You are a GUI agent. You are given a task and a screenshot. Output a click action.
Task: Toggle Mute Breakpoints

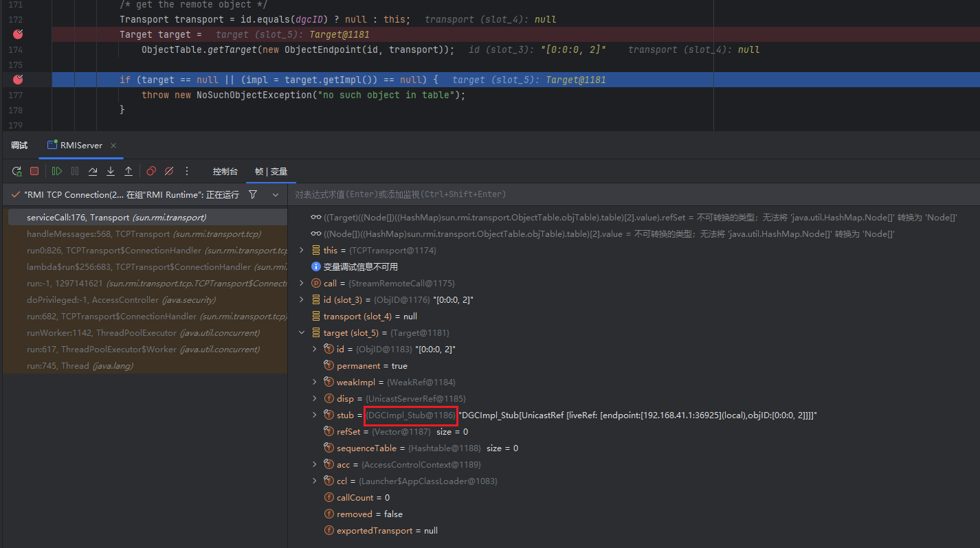click(x=169, y=171)
